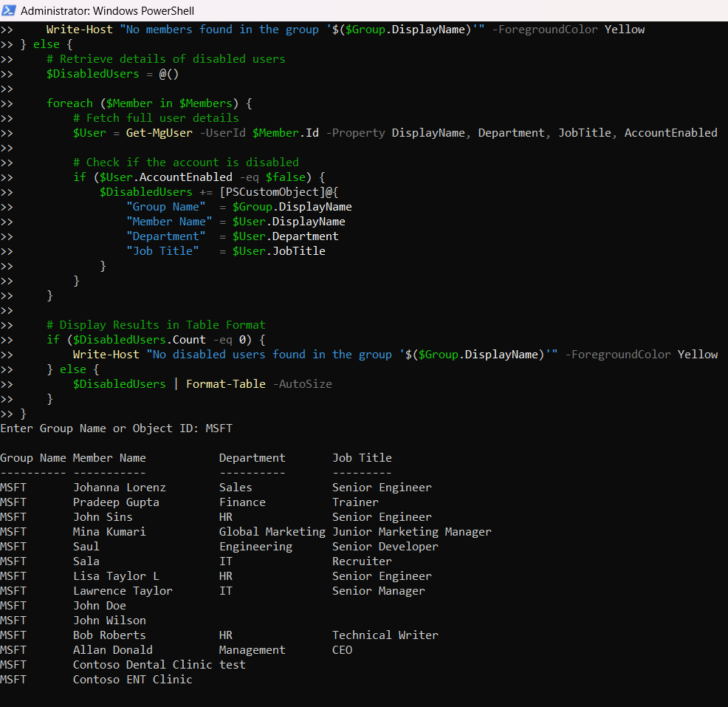
Task: Click 'Pradeep Gupta' in the results table
Action: pos(116,502)
